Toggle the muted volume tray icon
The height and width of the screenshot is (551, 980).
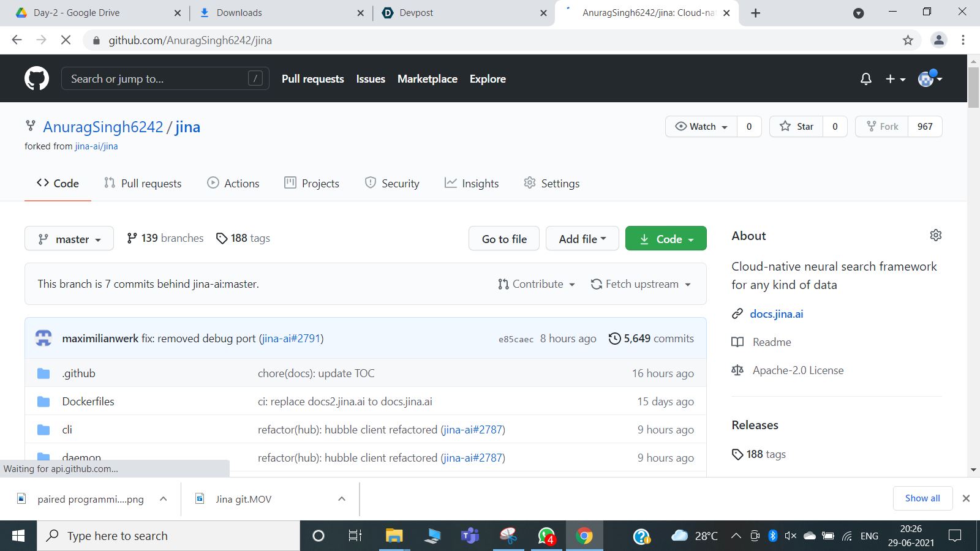click(x=791, y=536)
